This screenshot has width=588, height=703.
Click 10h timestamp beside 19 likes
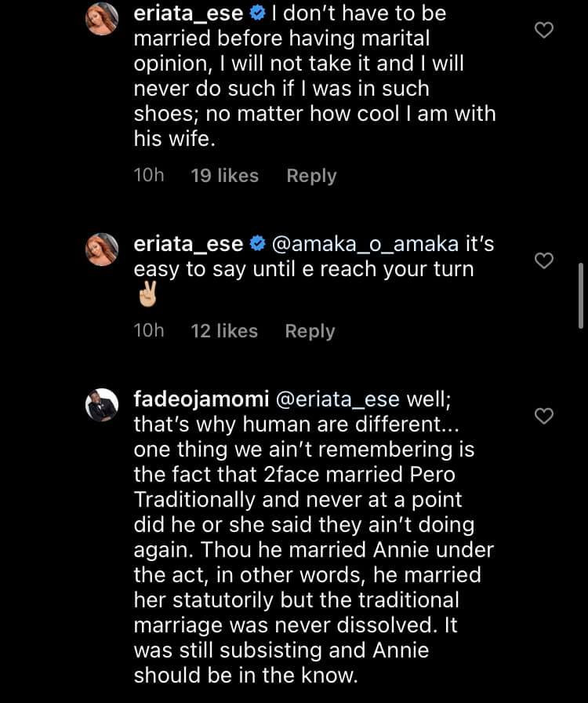click(149, 176)
